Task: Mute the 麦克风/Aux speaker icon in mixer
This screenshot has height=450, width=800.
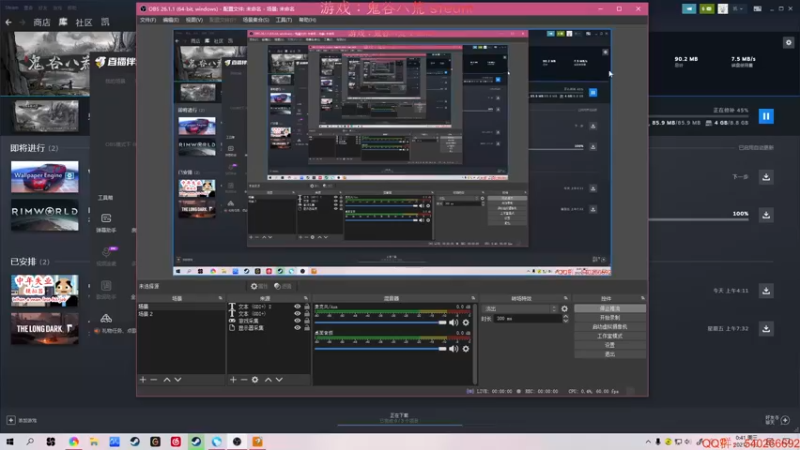Action: [454, 322]
